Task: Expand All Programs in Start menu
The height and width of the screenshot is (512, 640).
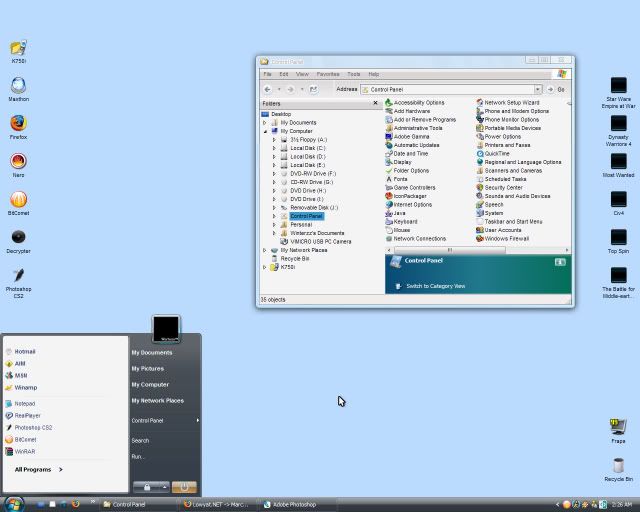Action: coord(38,469)
